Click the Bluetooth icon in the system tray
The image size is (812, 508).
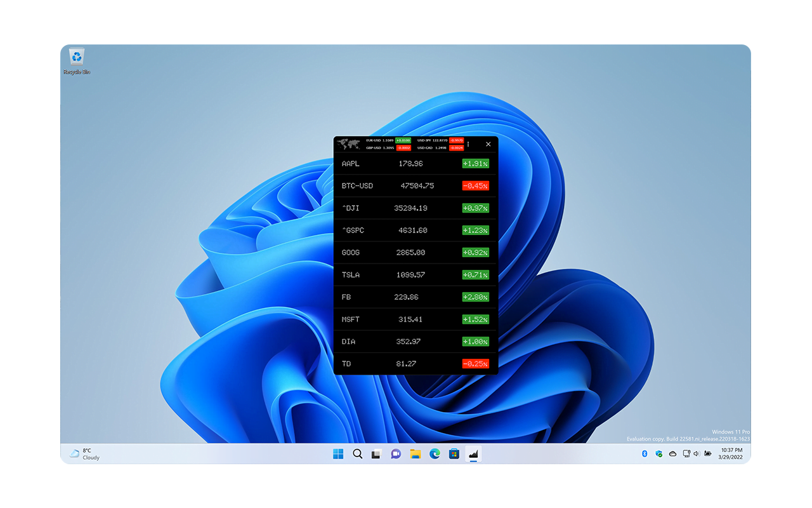645,453
